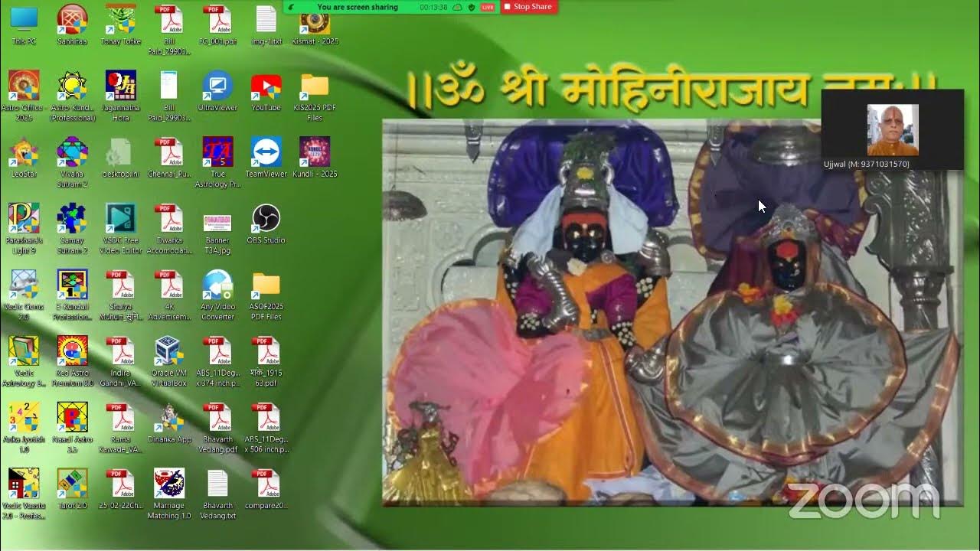Launch Marriage Matching 1.0

click(x=169, y=494)
